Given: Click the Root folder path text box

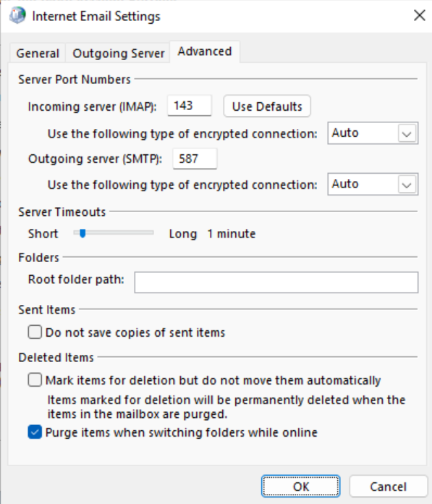Looking at the screenshot, I should (276, 282).
